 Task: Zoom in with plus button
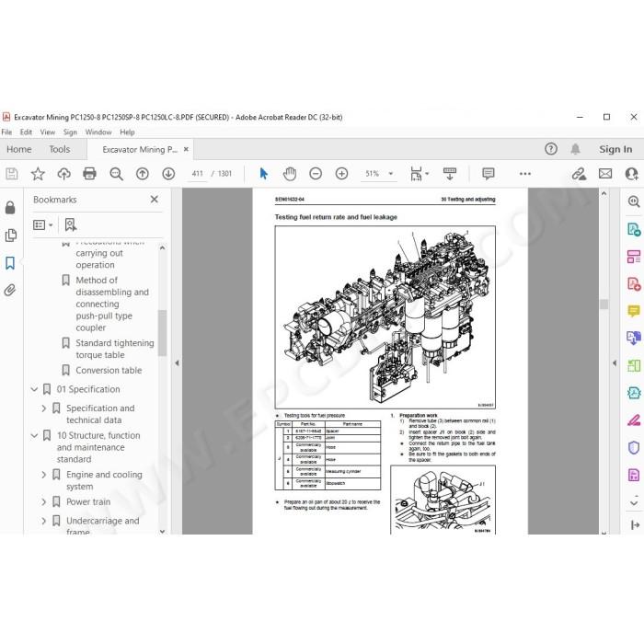click(341, 174)
